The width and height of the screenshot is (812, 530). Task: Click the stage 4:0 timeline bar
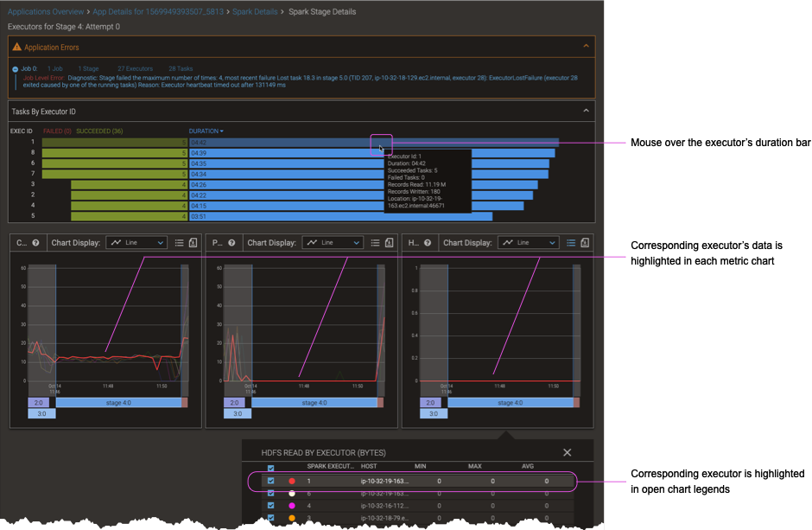point(121,402)
